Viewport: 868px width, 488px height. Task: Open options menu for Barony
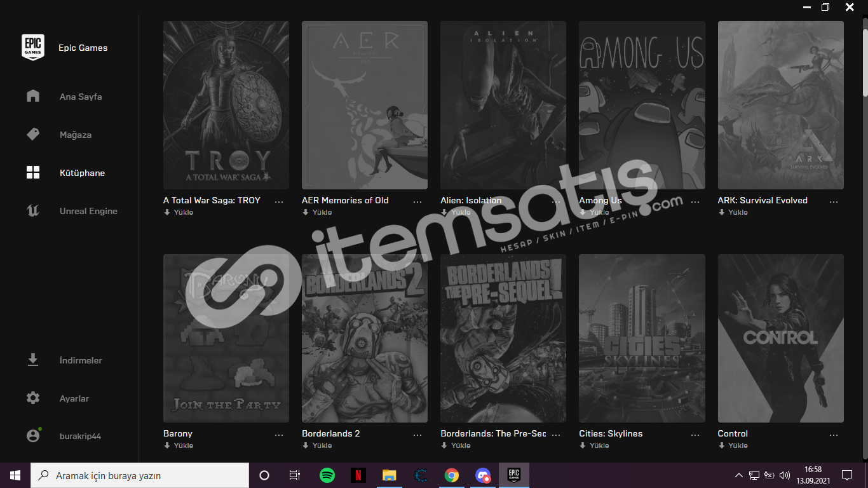tap(279, 434)
